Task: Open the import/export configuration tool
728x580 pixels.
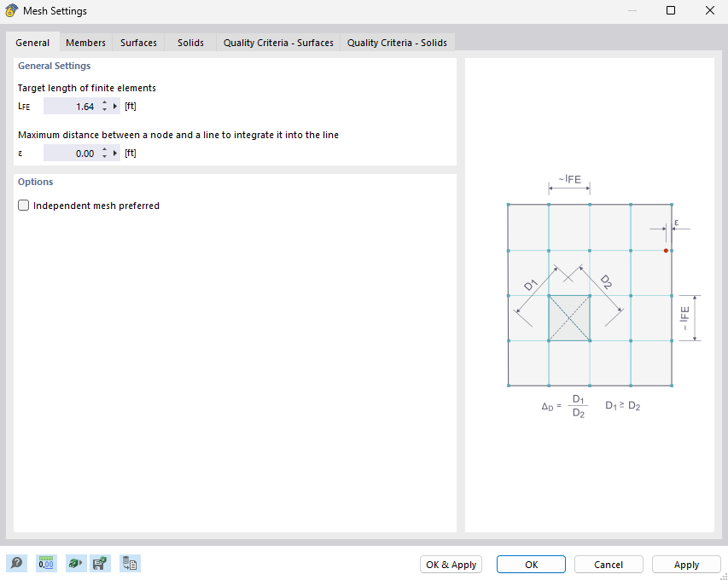Action: point(130,563)
